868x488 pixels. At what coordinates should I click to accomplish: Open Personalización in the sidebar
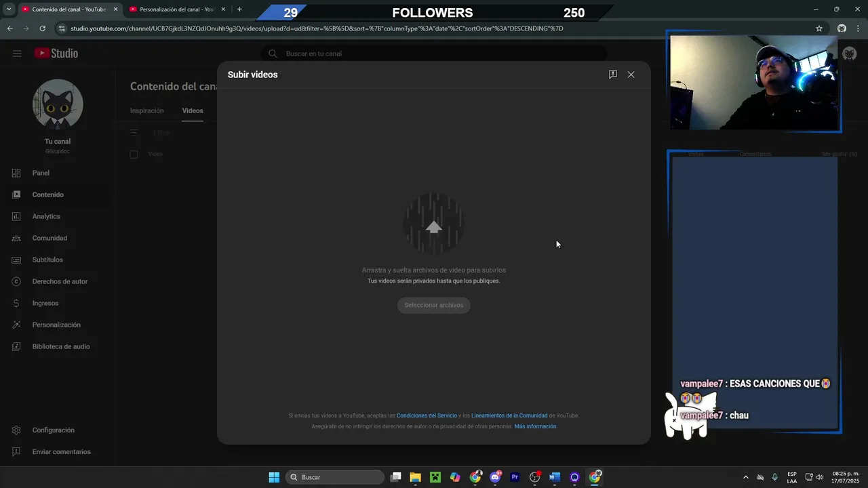[56, 325]
